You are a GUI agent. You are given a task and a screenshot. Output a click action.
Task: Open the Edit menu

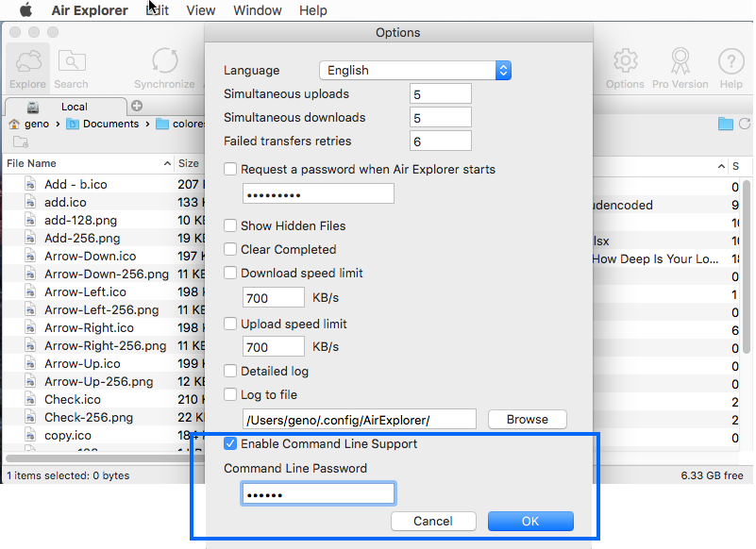pos(158,10)
